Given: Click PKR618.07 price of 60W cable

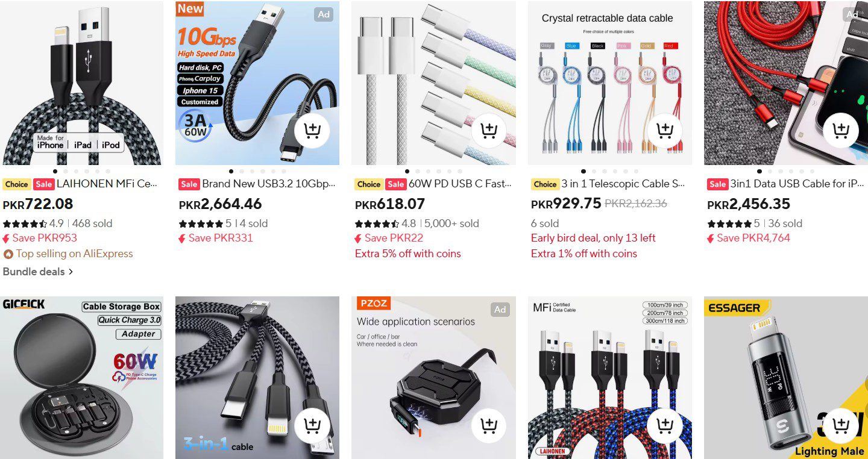Looking at the screenshot, I should (390, 204).
